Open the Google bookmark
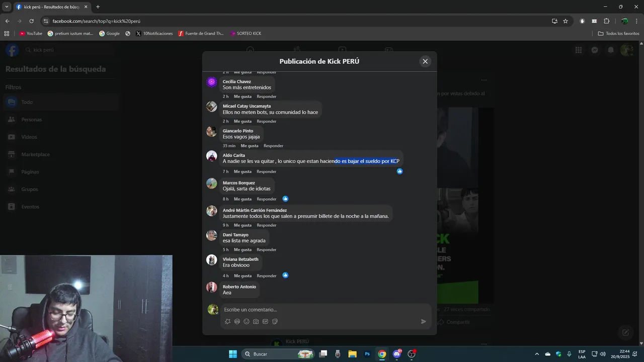Viewport: 644px width, 362px height. [109, 34]
